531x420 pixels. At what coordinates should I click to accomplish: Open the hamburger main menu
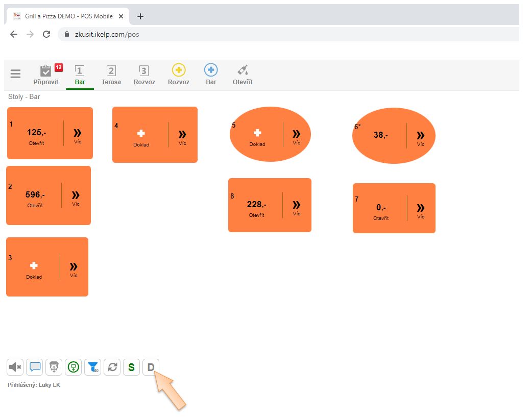click(16, 74)
